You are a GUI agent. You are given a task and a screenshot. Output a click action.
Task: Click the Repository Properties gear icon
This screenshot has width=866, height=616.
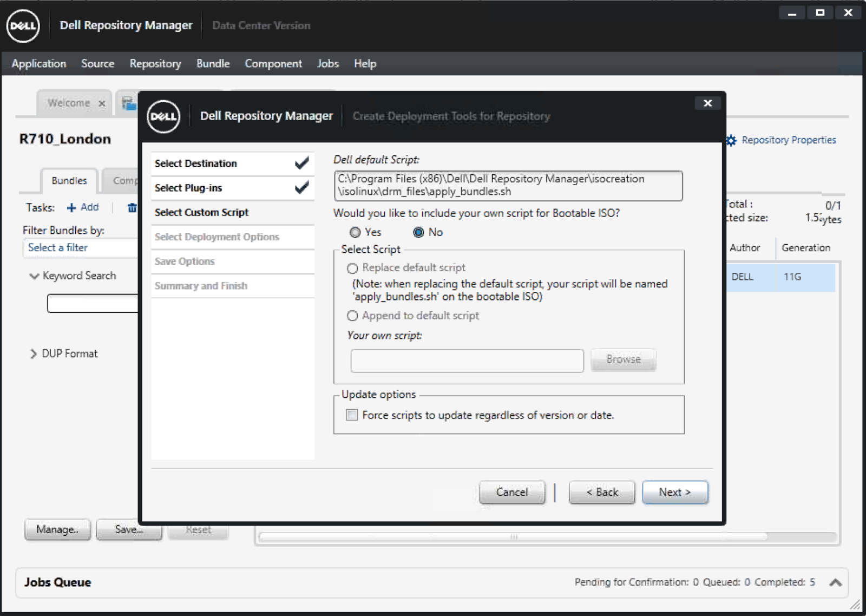[x=731, y=140]
